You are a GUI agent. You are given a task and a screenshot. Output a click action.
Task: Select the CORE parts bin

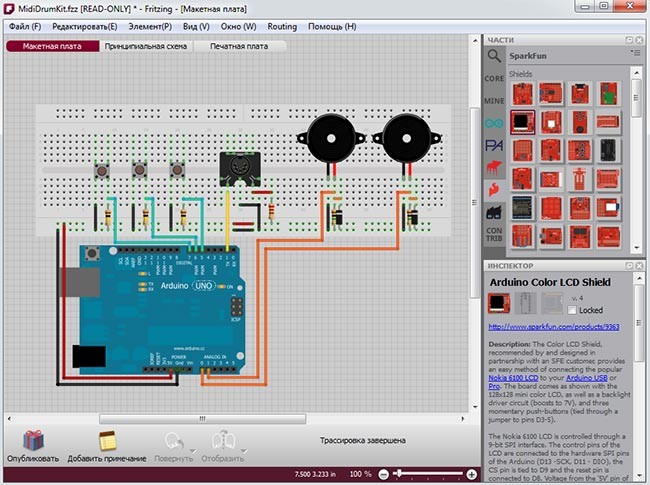pos(494,78)
